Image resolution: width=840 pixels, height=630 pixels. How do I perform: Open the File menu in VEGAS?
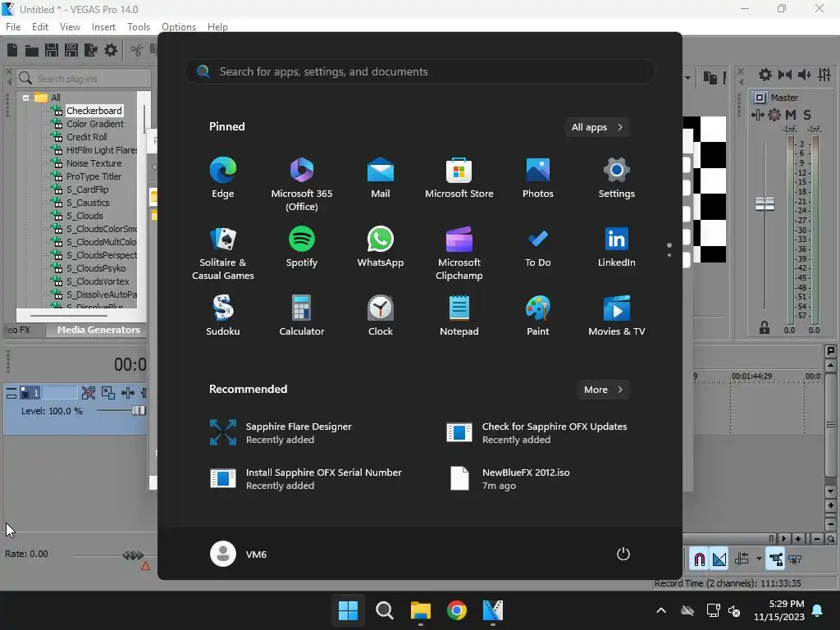click(13, 27)
